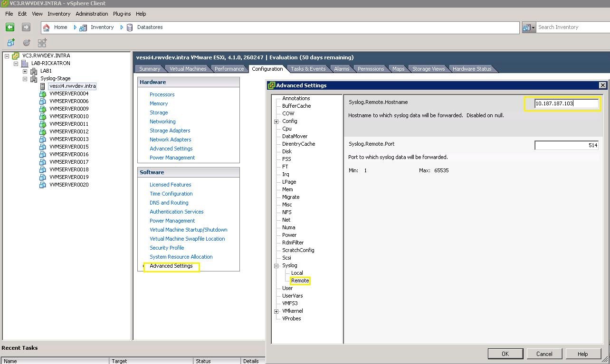
Task: Select VVMSERVER0015 in the inventory tree
Action: (x=69, y=147)
